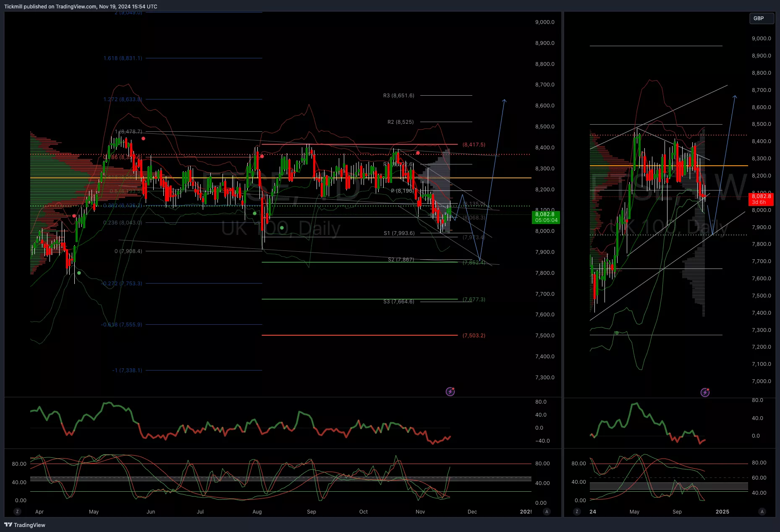Screen dimensions: 780x532
Task: Click the red dot marker near May high
Action: (144, 138)
